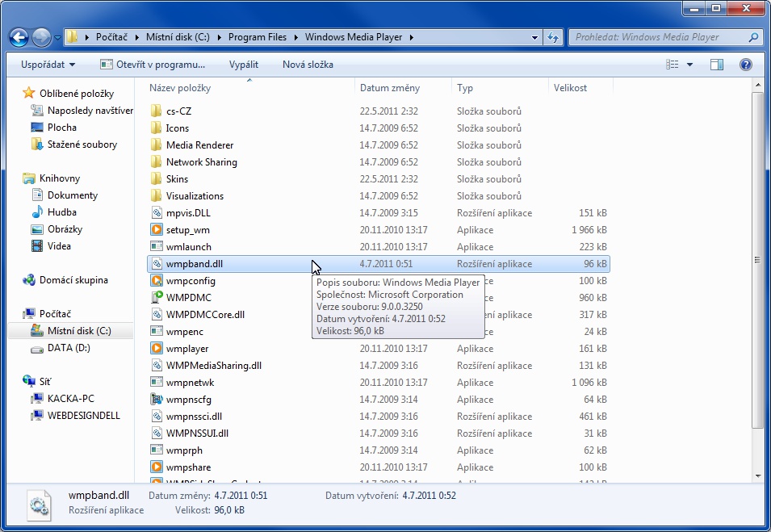This screenshot has width=771, height=532.
Task: Select Plocha in the sidebar
Action: (62, 128)
